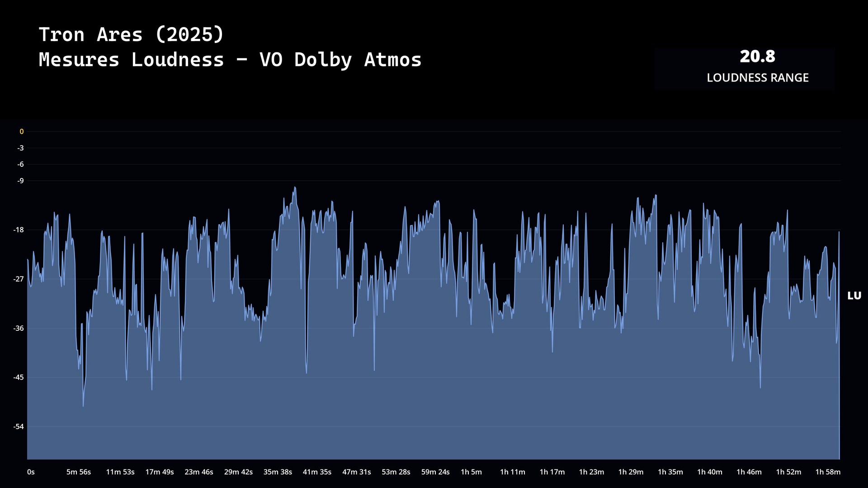Select the -36 level axis label
This screenshot has width=868, height=488.
(x=19, y=328)
